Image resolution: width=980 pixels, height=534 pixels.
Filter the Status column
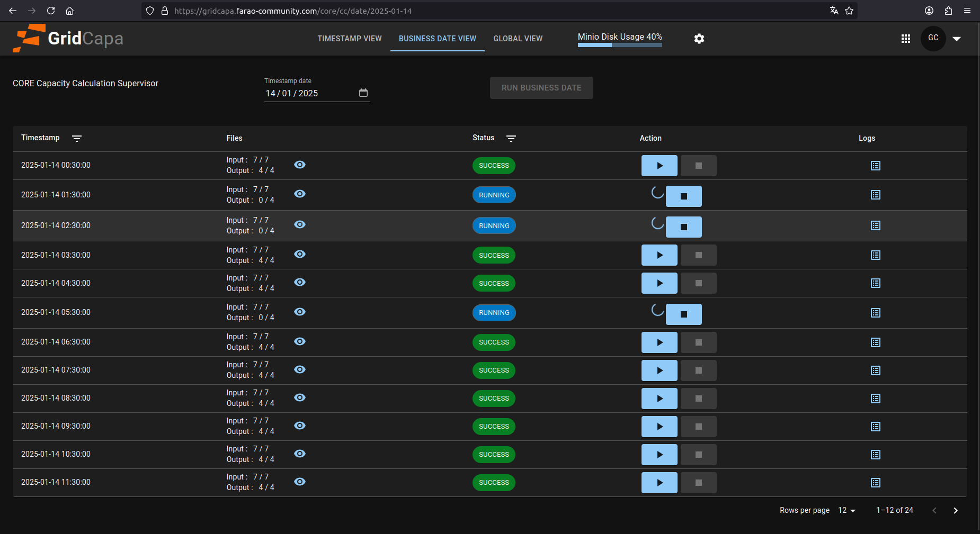[511, 139]
